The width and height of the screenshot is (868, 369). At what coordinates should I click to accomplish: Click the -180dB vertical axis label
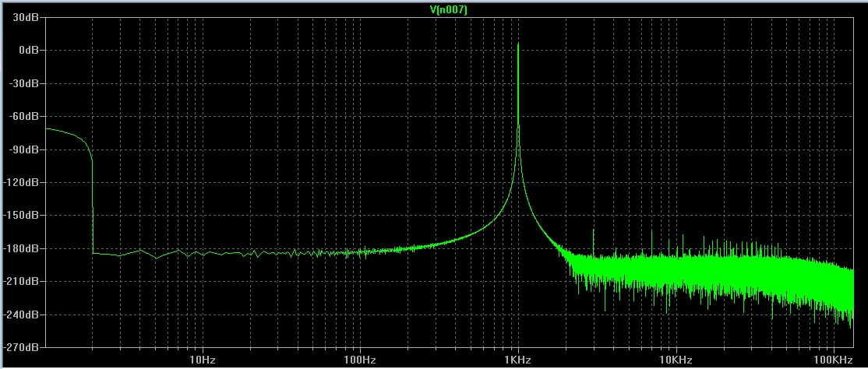(22, 248)
